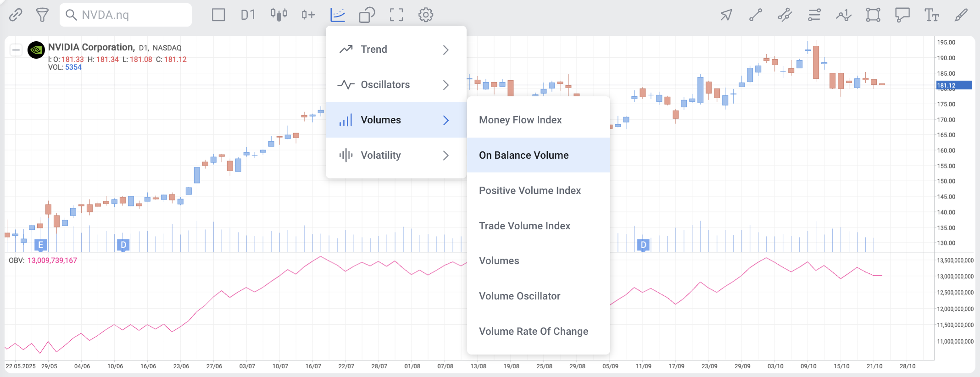Click the Trend arrow menu icon
980x377 pixels.
[346, 49]
